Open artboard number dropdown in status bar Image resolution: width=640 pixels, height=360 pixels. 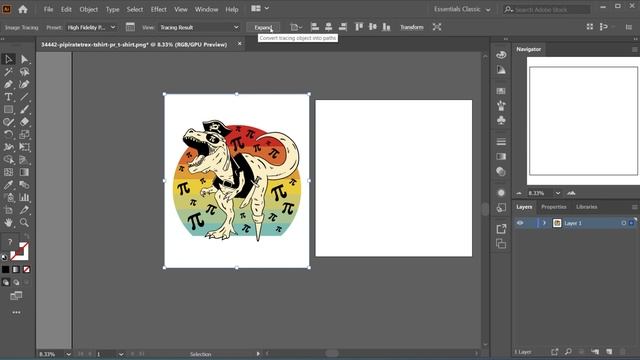click(121, 354)
